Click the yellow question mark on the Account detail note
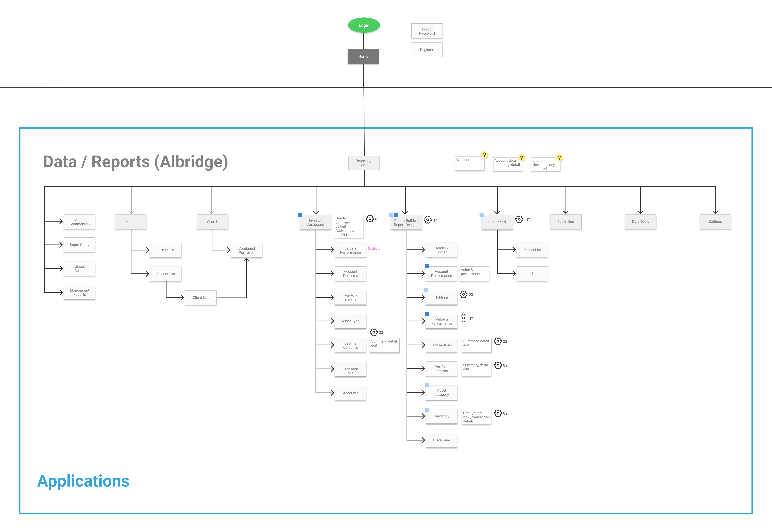The width and height of the screenshot is (772, 532). (x=521, y=158)
